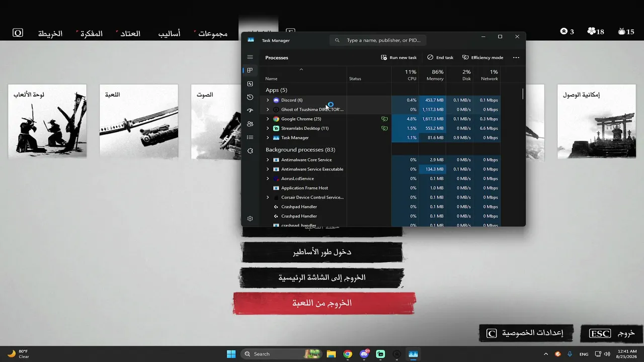Image resolution: width=644 pixels, height=362 pixels.
Task: Click red الخروج من اللعبة quit button
Action: click(324, 303)
